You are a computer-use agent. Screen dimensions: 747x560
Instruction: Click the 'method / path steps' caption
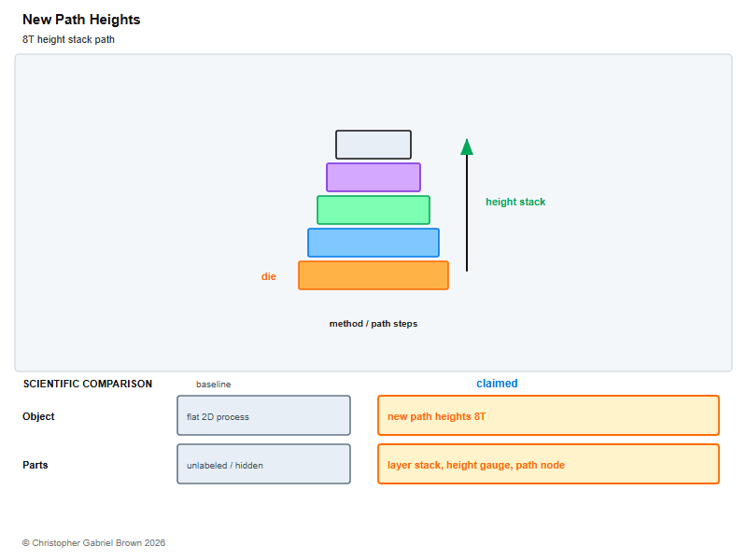pos(373,324)
